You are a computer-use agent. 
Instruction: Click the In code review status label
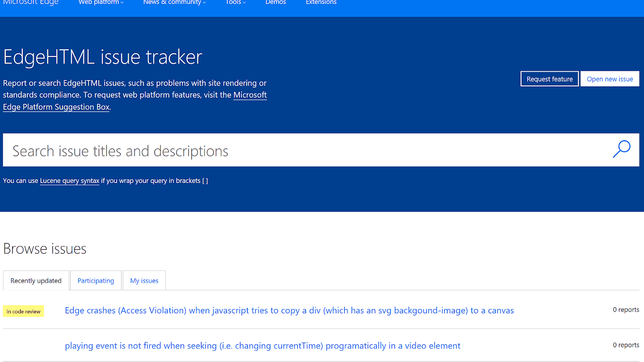click(23, 311)
